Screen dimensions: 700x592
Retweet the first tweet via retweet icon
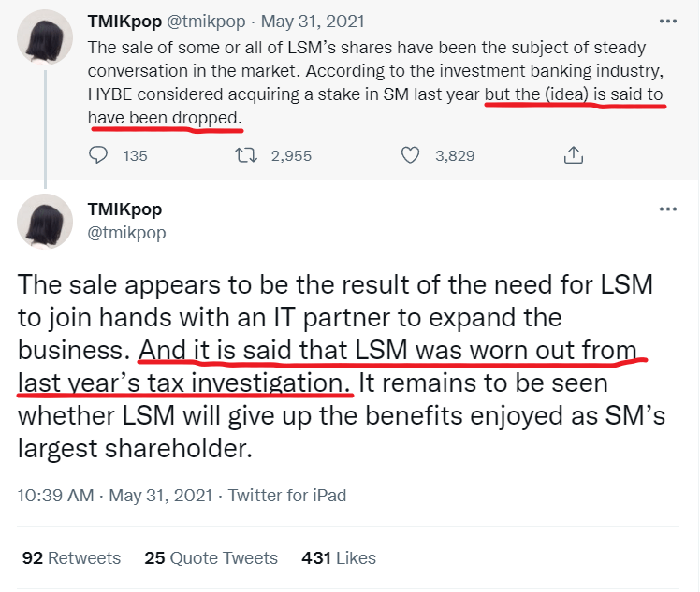click(251, 155)
